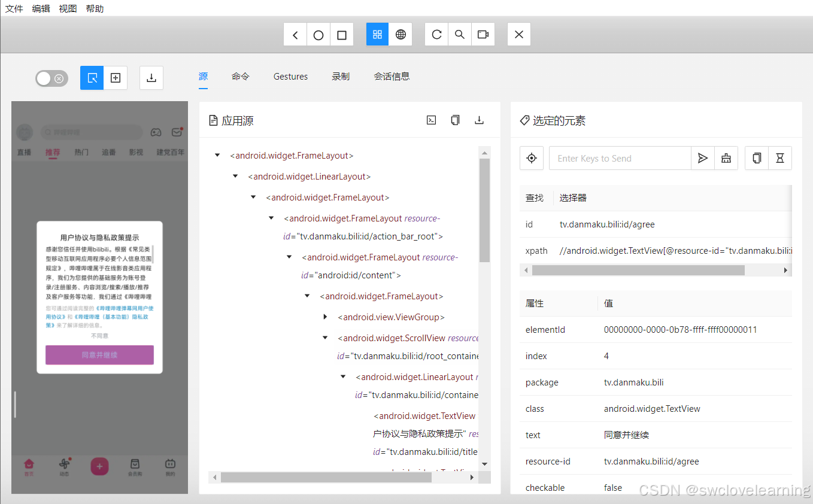Download the screenshot image
The height and width of the screenshot is (504, 813).
151,78
